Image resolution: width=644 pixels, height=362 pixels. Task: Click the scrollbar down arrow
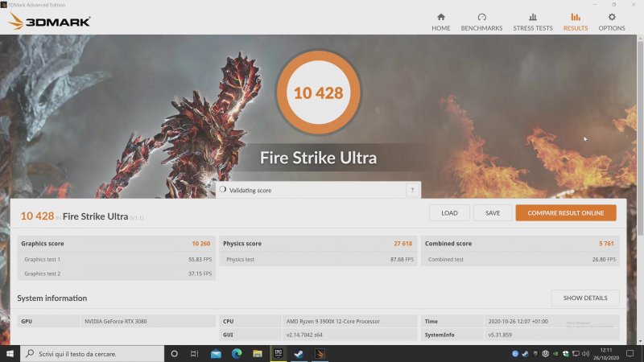coord(640,341)
